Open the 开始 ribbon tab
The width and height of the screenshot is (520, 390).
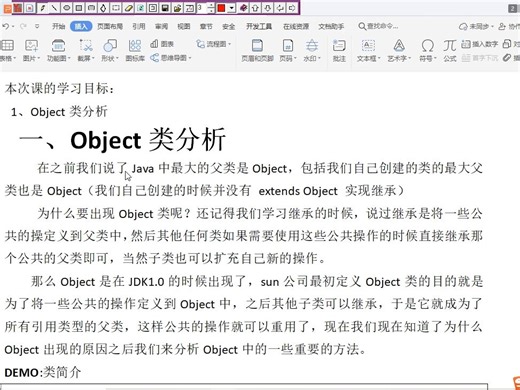click(58, 26)
